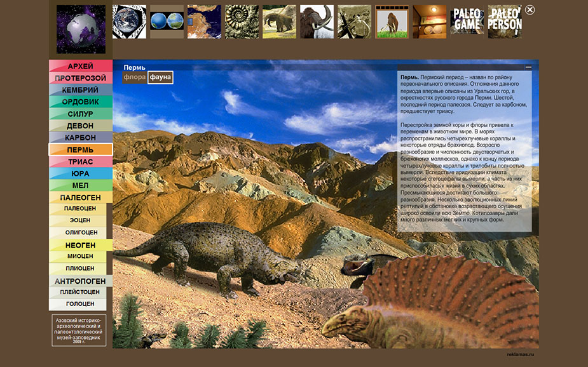Select the Юра period

[x=81, y=173]
